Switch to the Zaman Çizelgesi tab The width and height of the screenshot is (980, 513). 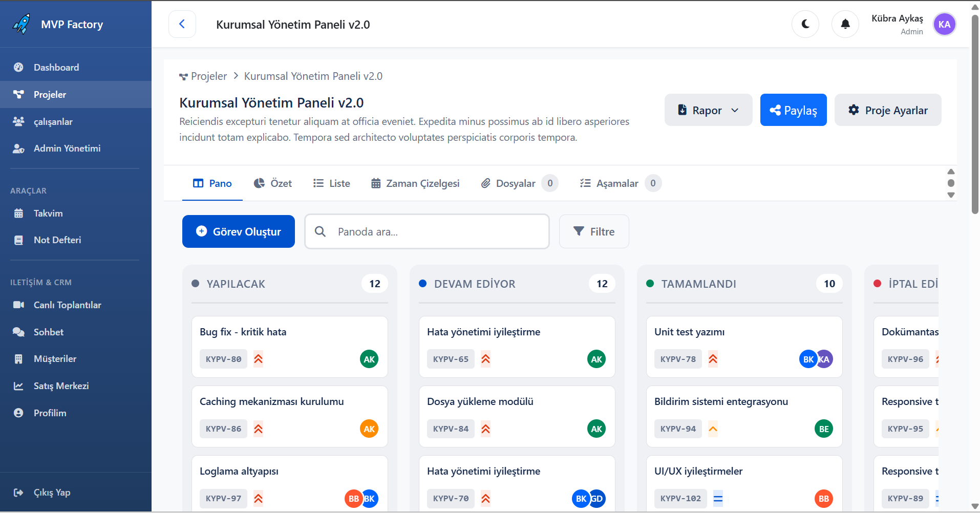[415, 183]
